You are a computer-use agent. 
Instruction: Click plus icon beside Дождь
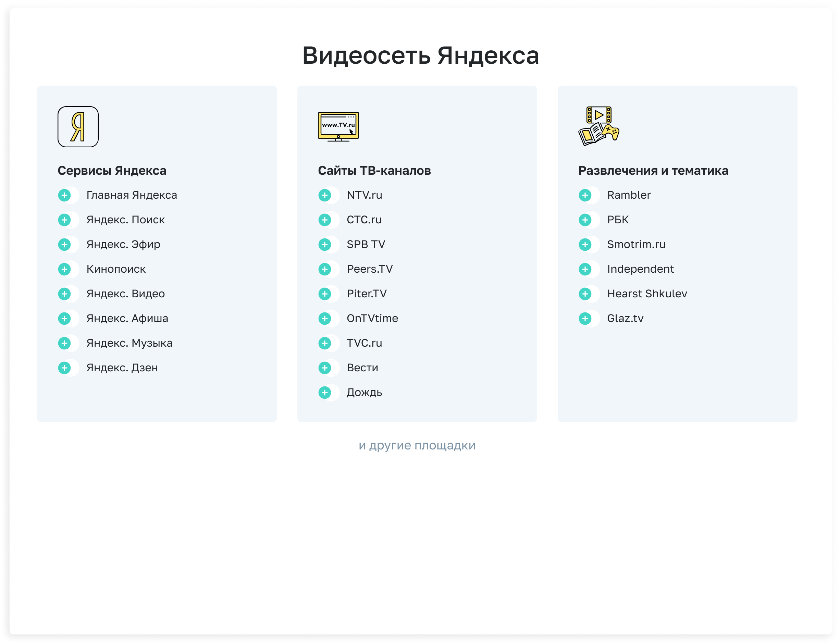click(x=325, y=393)
